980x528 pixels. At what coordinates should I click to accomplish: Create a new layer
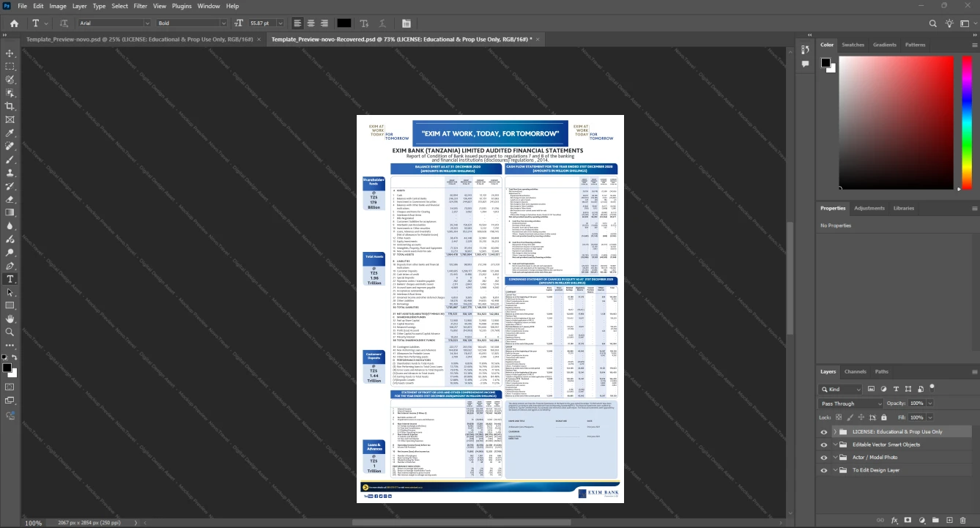click(x=949, y=520)
